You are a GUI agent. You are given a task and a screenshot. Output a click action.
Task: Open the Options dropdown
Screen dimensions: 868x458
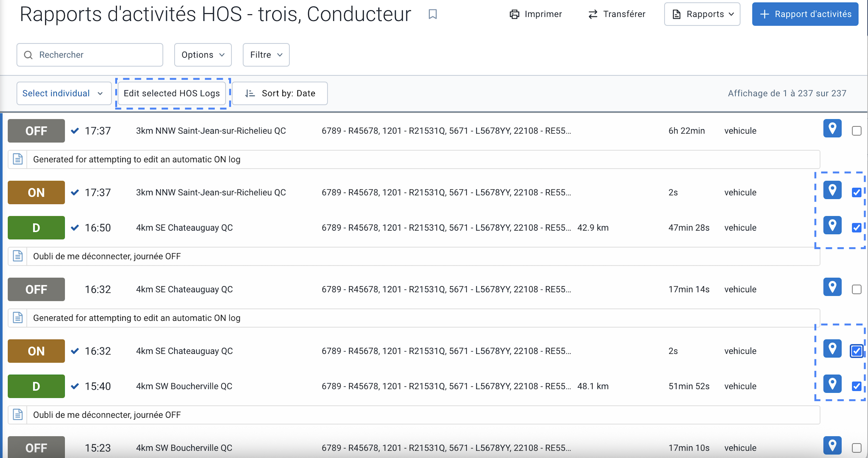point(203,55)
